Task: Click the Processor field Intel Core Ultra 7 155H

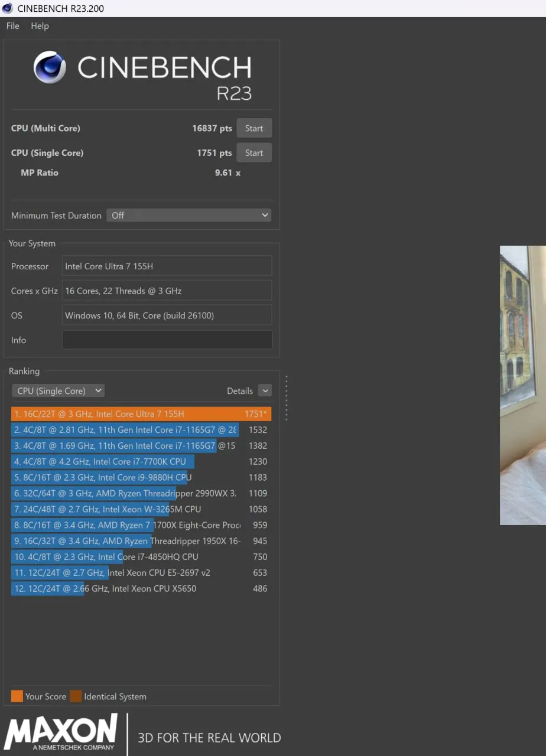Action: pos(167,266)
